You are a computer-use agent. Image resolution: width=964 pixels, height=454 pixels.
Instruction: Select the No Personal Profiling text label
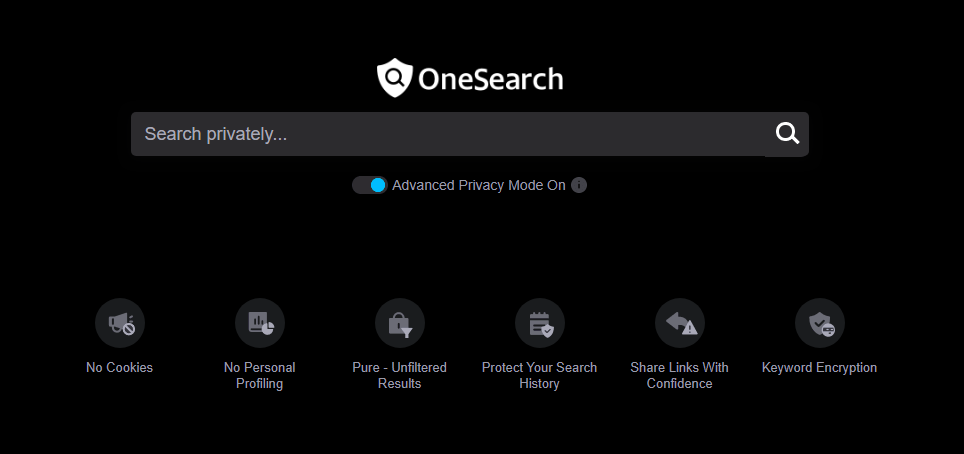[259, 375]
